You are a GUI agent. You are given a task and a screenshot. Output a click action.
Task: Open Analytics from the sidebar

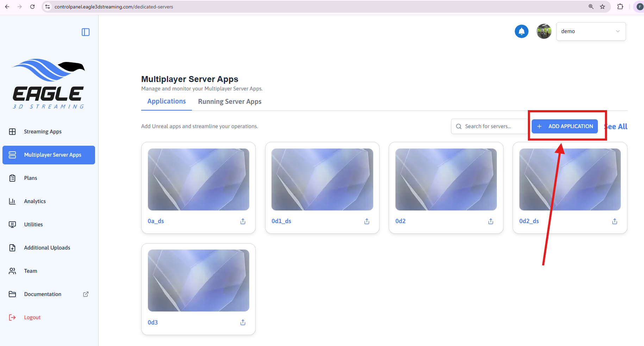coord(35,201)
